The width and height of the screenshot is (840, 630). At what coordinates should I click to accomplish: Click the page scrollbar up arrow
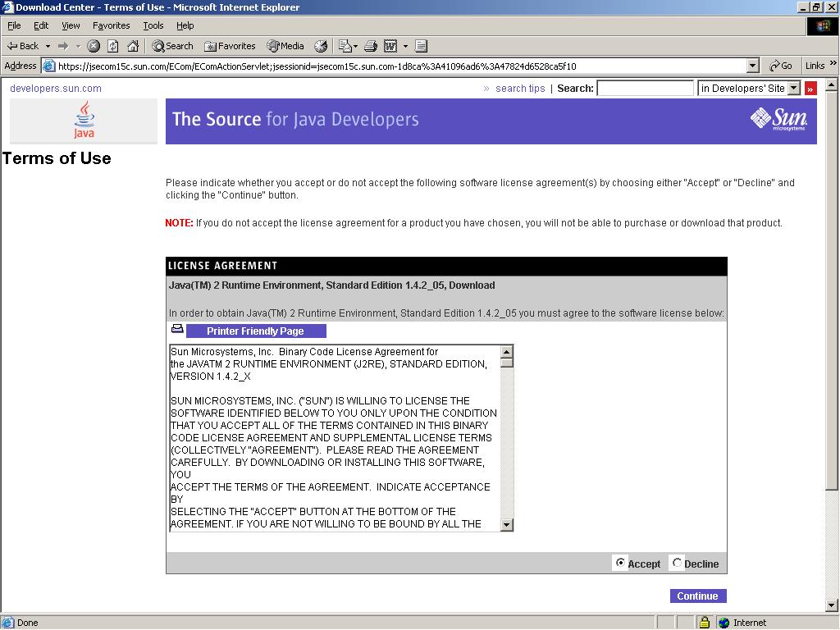(832, 84)
